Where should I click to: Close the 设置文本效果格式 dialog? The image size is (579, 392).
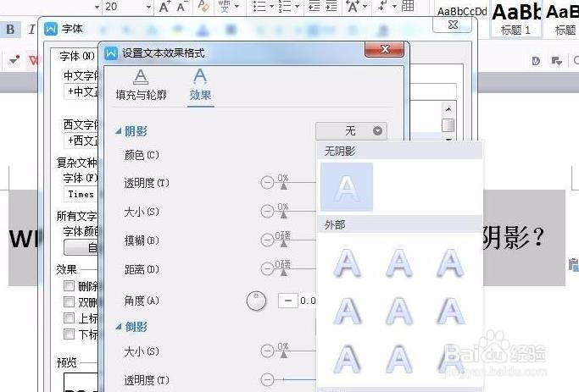click(x=385, y=49)
